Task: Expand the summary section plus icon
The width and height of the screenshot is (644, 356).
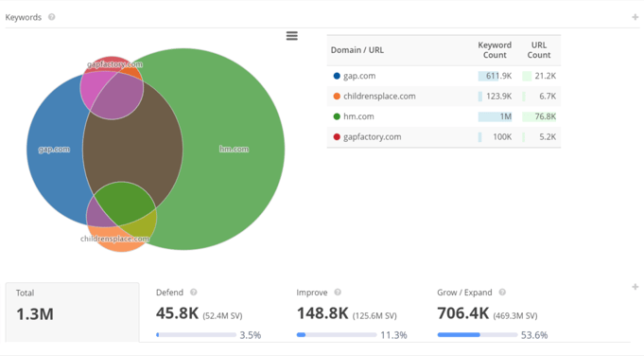Action: point(635,287)
